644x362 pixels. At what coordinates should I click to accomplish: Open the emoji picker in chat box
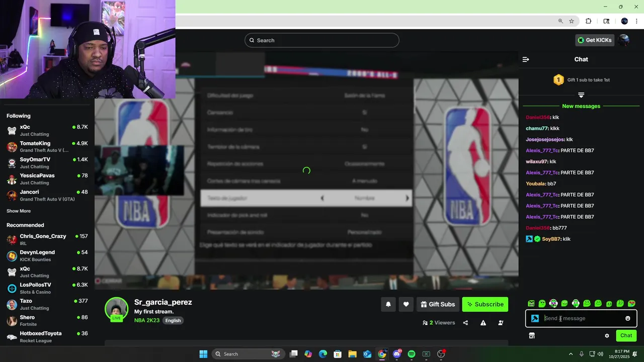click(x=628, y=318)
